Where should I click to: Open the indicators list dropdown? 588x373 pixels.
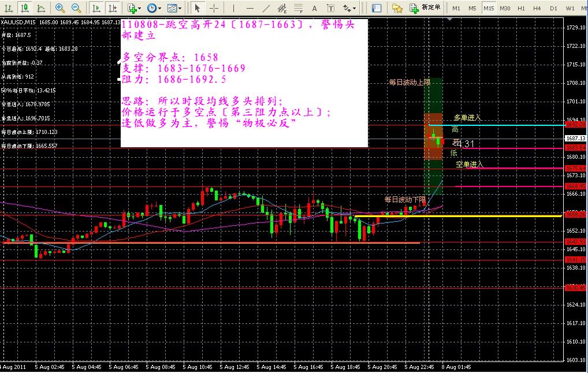tap(134, 8)
